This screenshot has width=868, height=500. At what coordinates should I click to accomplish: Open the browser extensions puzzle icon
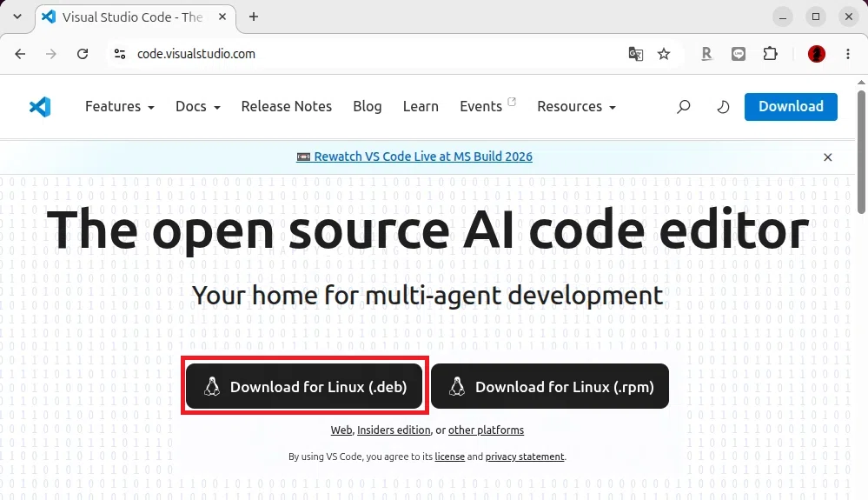(770, 54)
